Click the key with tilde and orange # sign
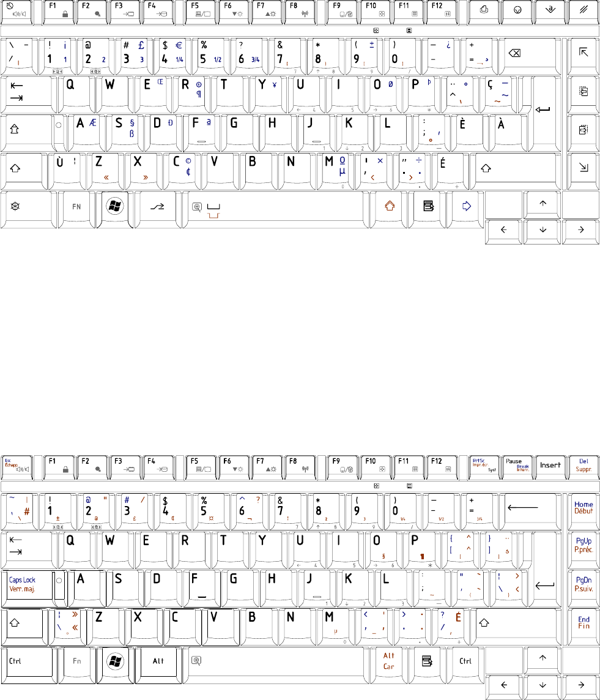The width and height of the screenshot is (600, 700). coord(19,511)
